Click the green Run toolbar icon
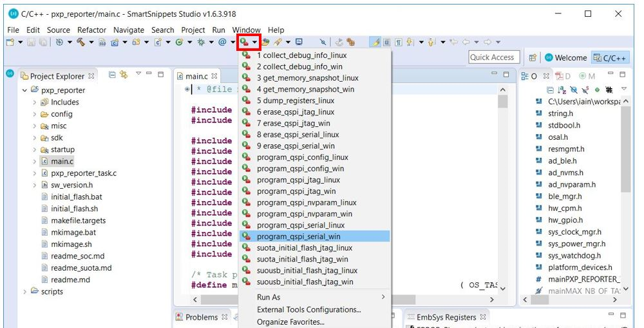Screen dimensions: 644x328 coord(179,42)
